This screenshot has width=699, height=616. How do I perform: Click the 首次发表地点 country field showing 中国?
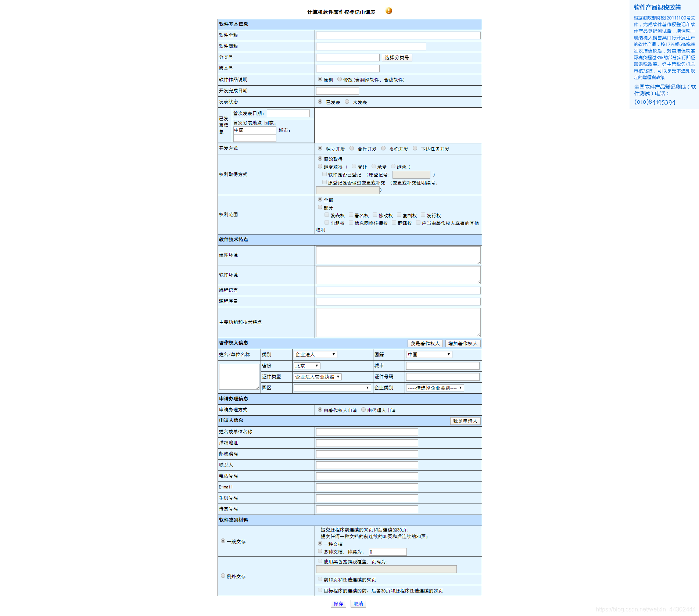(255, 130)
